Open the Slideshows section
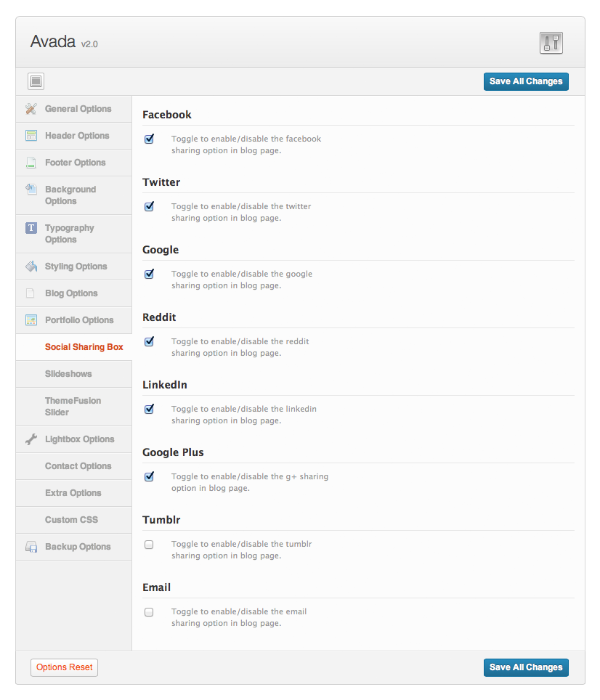Screen dimensions: 600x700 click(x=68, y=374)
